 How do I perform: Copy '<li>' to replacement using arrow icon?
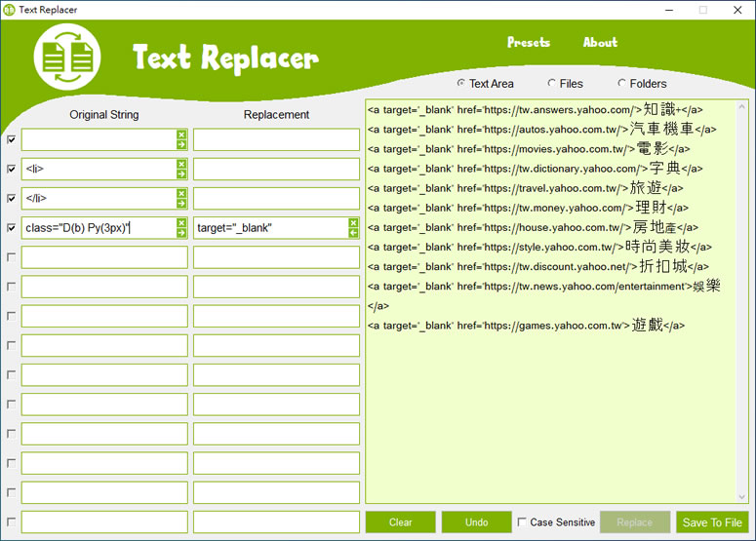coord(181,174)
